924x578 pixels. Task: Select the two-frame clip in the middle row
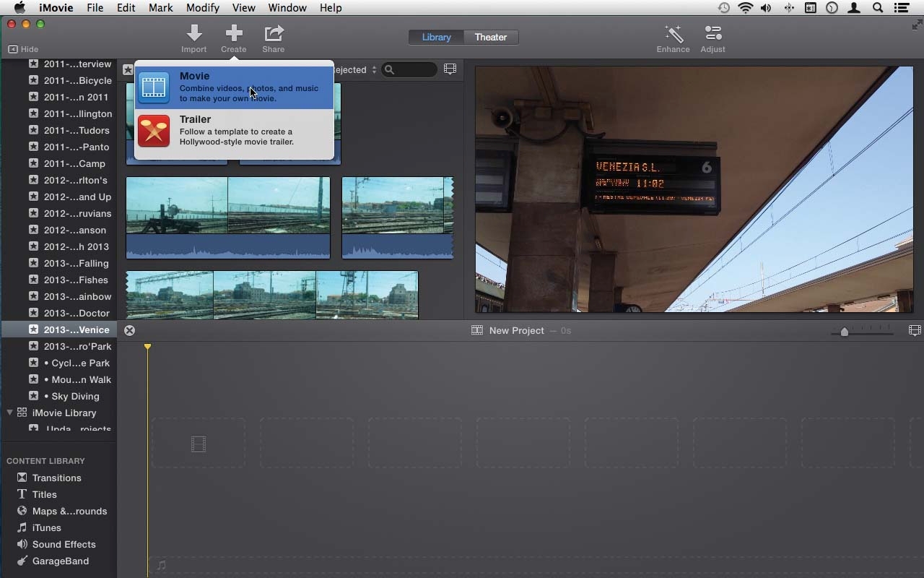228,217
